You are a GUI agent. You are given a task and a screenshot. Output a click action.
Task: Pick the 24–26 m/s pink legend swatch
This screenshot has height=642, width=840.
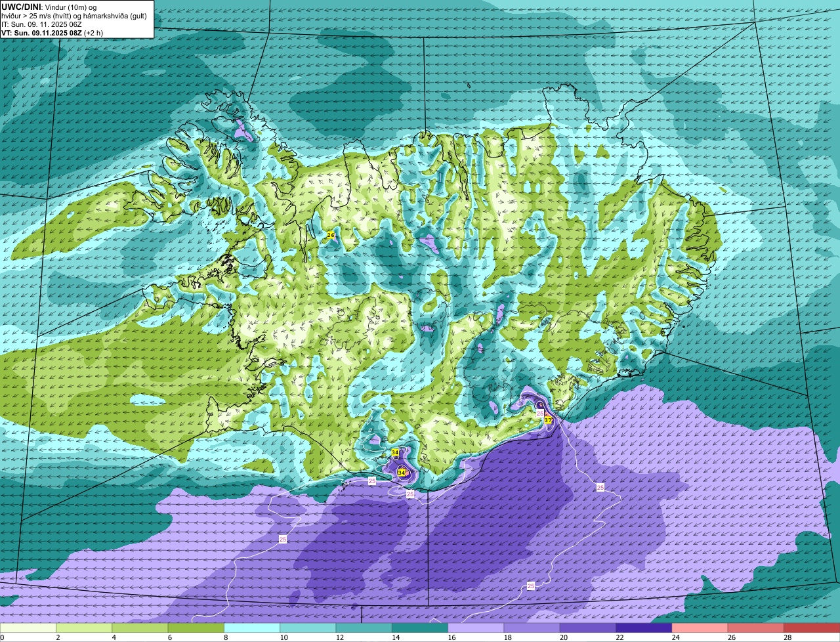pos(700,628)
